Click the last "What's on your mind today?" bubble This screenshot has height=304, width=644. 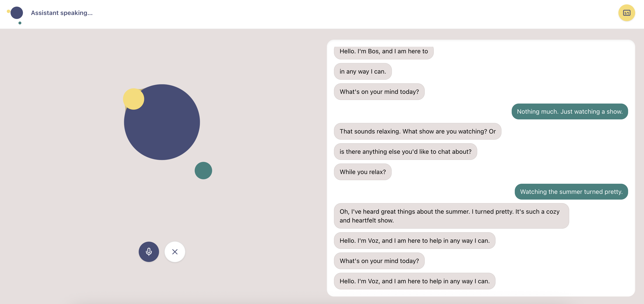(379, 261)
